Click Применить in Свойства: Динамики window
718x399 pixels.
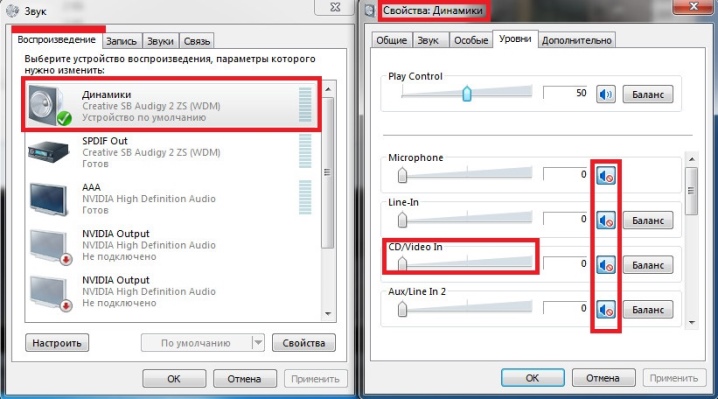coord(674,377)
